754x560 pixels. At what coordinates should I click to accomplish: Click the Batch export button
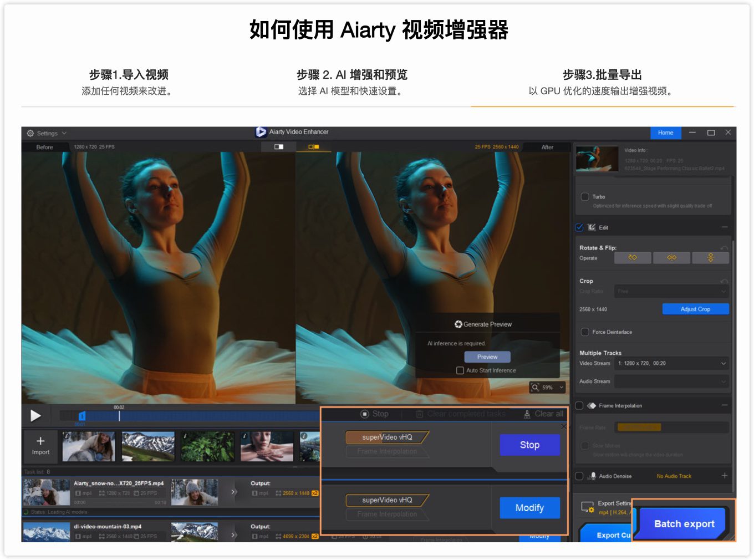(x=684, y=524)
